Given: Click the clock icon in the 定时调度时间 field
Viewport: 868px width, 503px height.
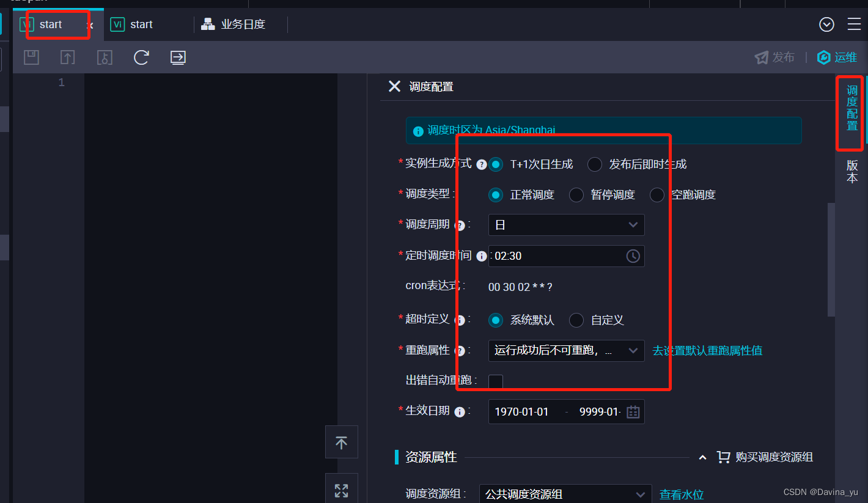Looking at the screenshot, I should click(x=633, y=255).
